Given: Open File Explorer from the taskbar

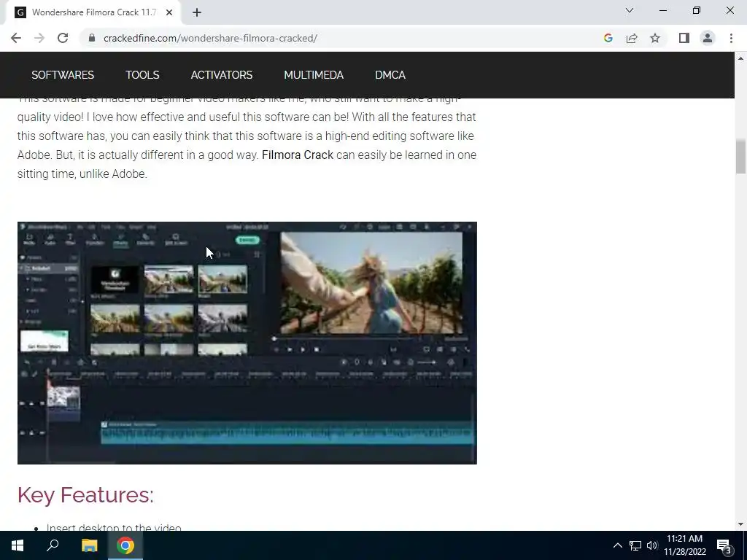Looking at the screenshot, I should pos(89,545).
